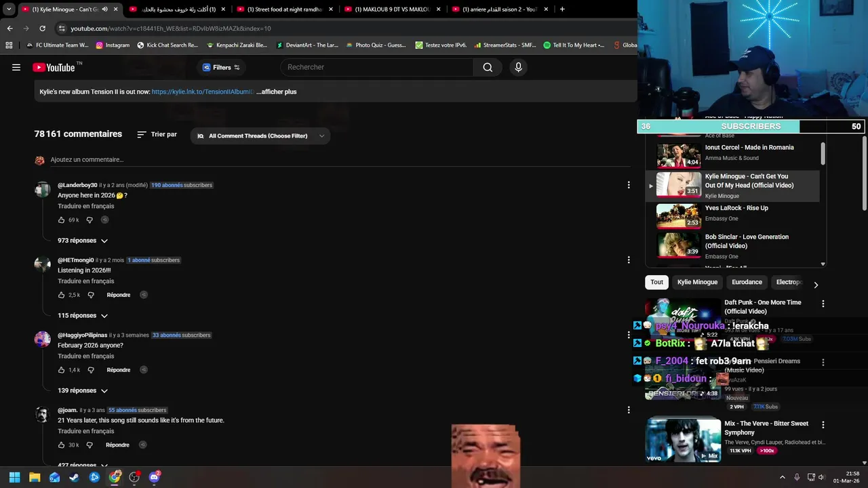The width and height of the screenshot is (868, 488).
Task: Reply to the HETmongi0 comment
Action: point(119,295)
